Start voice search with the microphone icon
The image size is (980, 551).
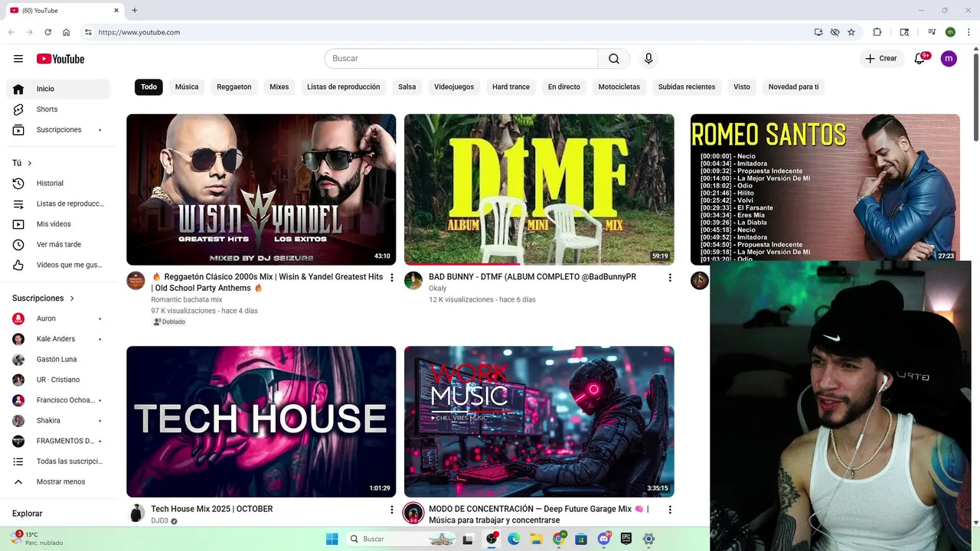[x=648, y=59]
